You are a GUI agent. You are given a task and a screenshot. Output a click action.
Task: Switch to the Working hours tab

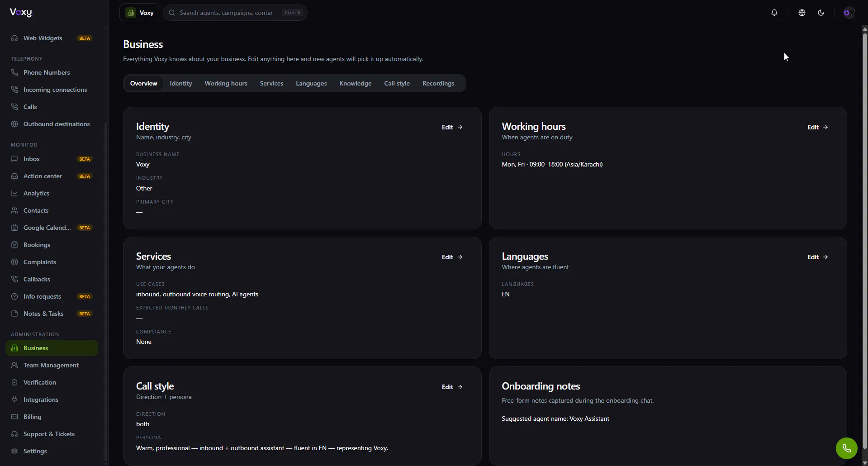226,83
